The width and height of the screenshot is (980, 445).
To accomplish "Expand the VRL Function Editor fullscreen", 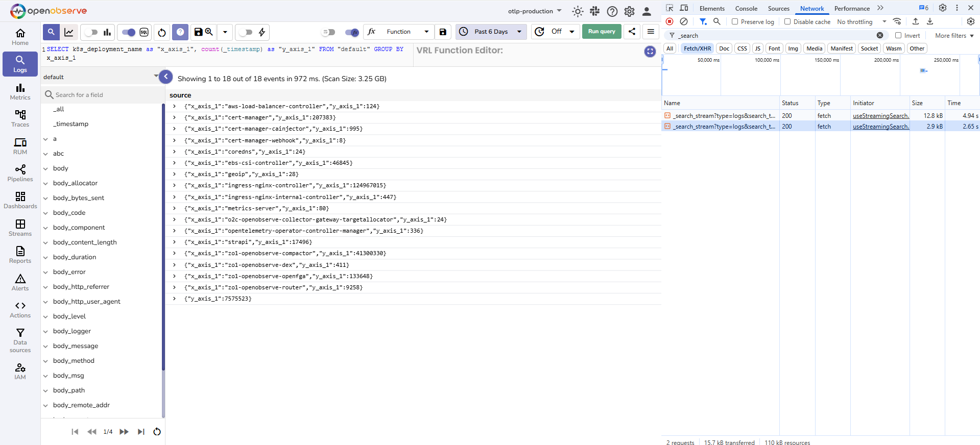I will coord(650,52).
